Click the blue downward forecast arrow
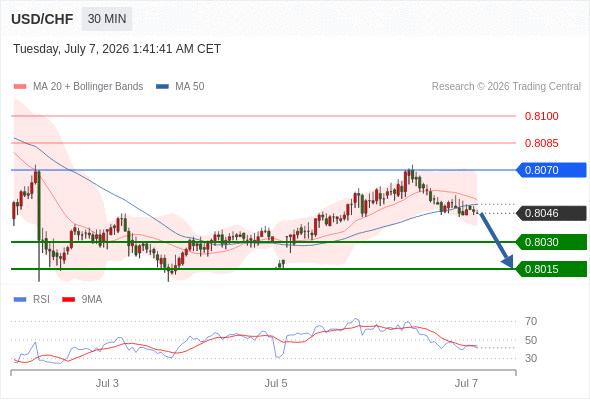 pyautogui.click(x=496, y=240)
